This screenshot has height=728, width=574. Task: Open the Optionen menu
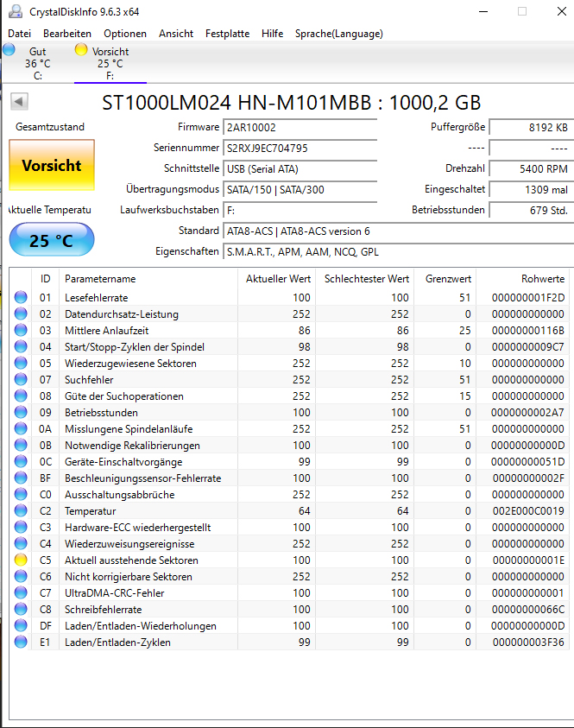pyautogui.click(x=125, y=34)
